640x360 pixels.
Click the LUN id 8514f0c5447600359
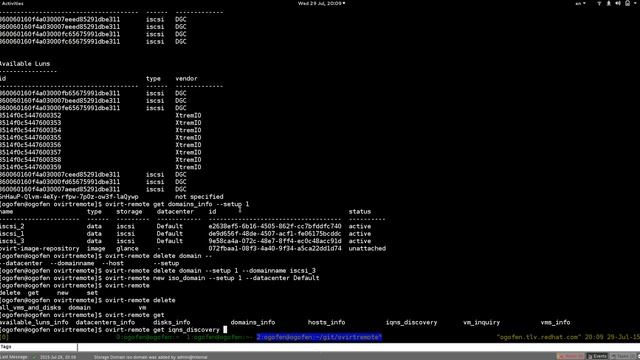[x=31, y=167]
